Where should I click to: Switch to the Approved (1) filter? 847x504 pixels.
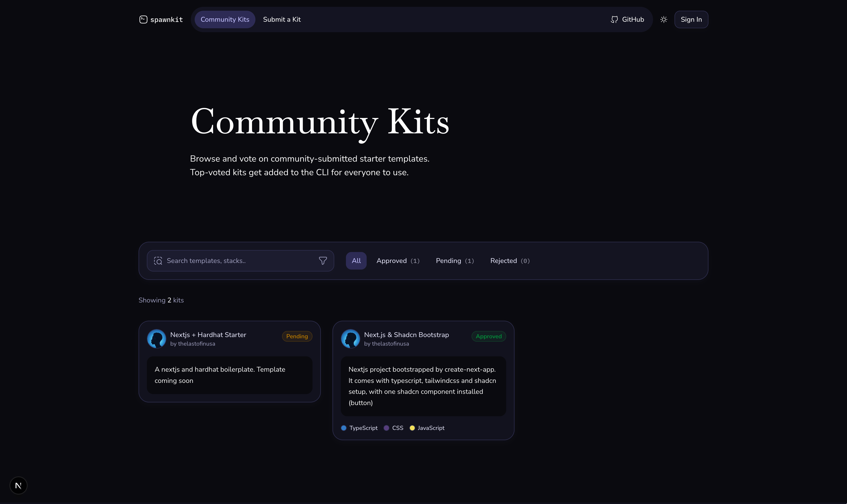point(398,261)
